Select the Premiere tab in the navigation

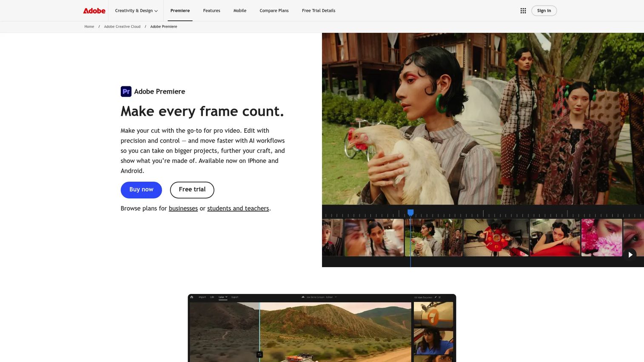(x=180, y=11)
